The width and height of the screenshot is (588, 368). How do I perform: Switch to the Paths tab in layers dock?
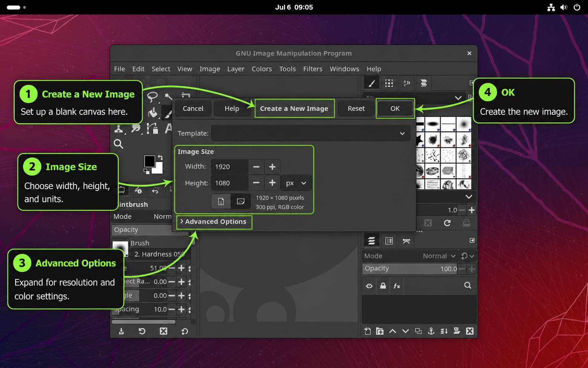(406, 241)
